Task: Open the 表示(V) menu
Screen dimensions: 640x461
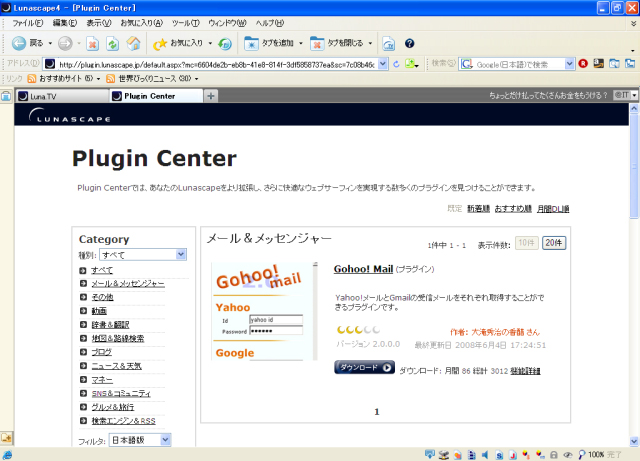Action: [99, 23]
